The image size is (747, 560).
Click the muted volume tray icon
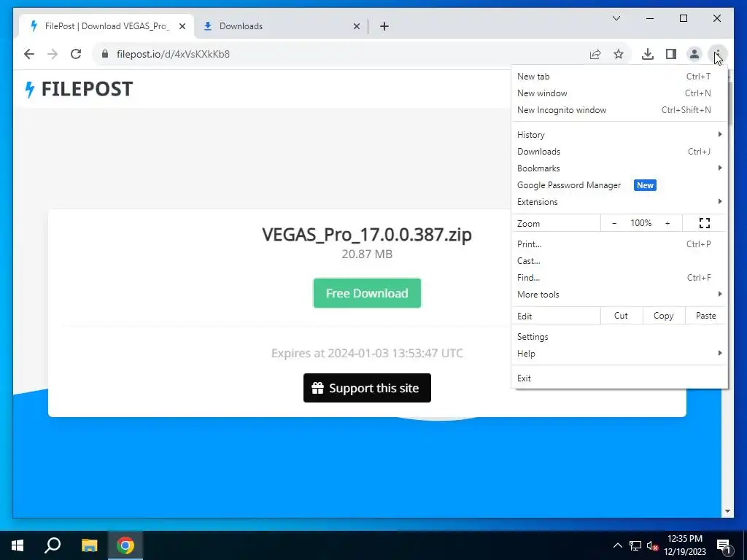point(652,545)
